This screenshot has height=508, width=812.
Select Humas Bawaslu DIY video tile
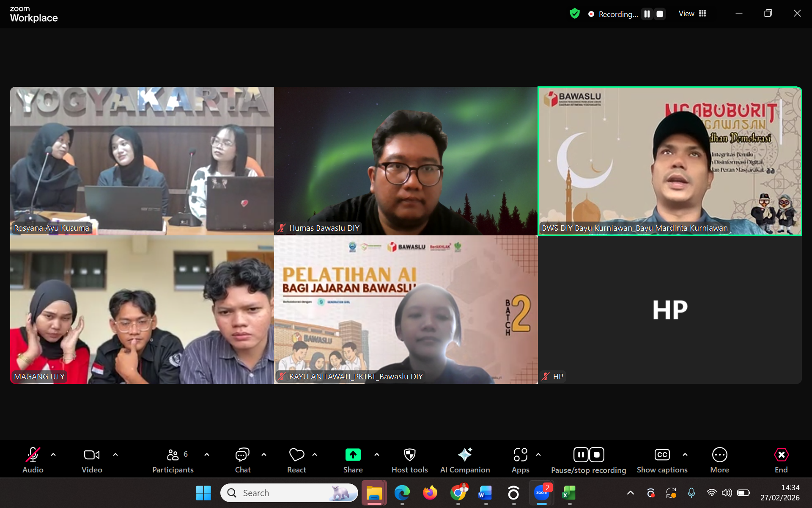point(406,161)
